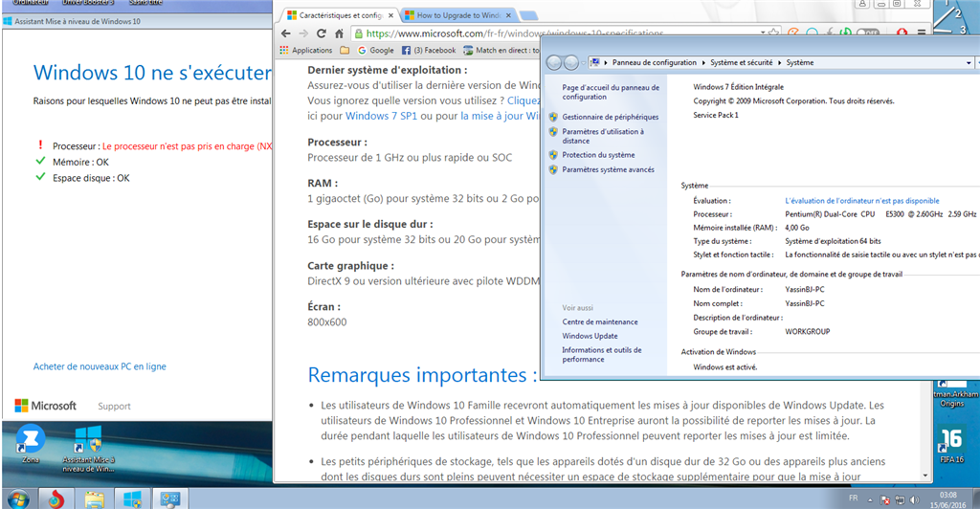Reload the page in Chrome
The height and width of the screenshot is (509, 980).
[322, 33]
